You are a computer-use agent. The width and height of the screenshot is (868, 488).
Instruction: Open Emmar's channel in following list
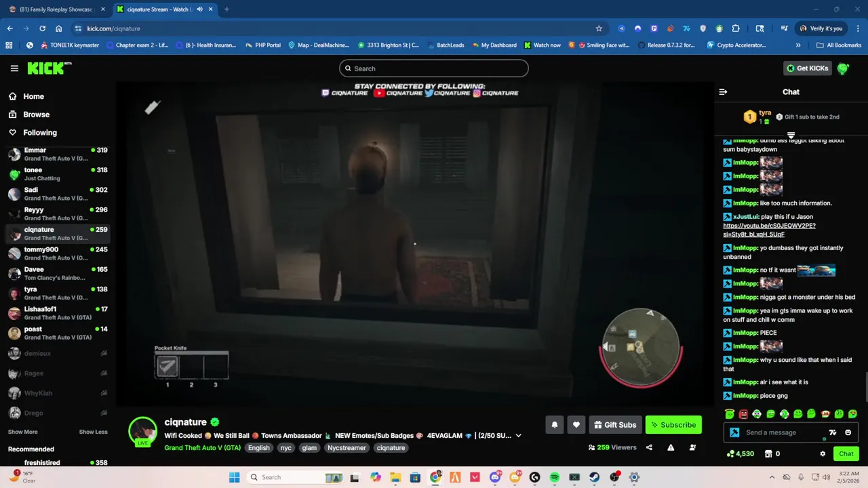[x=57, y=155]
